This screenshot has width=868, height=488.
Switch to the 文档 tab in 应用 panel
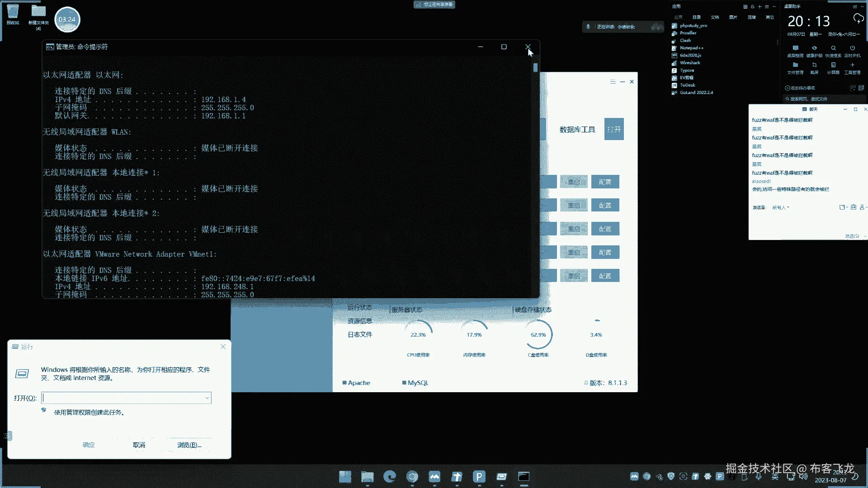(715, 17)
